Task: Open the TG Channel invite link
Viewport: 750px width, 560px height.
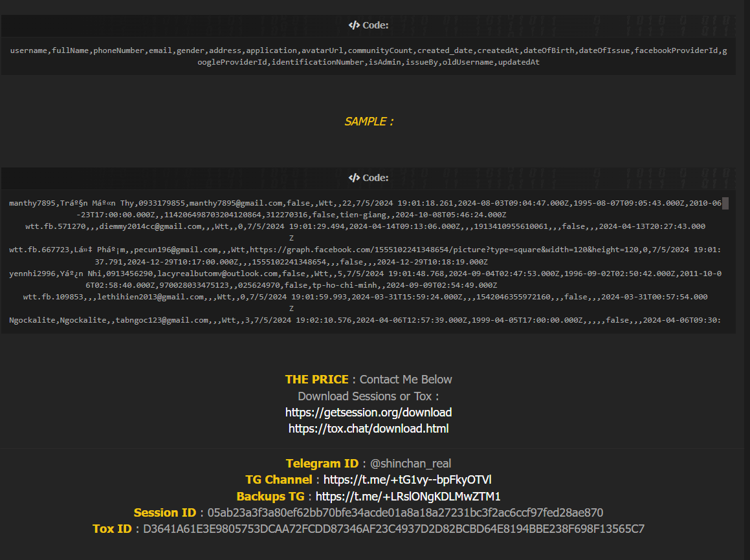Action: [x=407, y=480]
